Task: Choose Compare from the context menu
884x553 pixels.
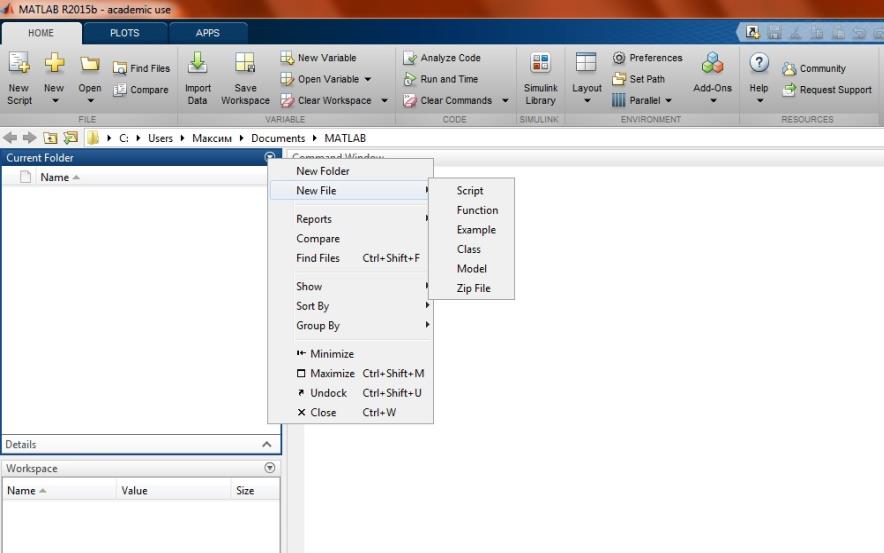Action: (x=351, y=238)
